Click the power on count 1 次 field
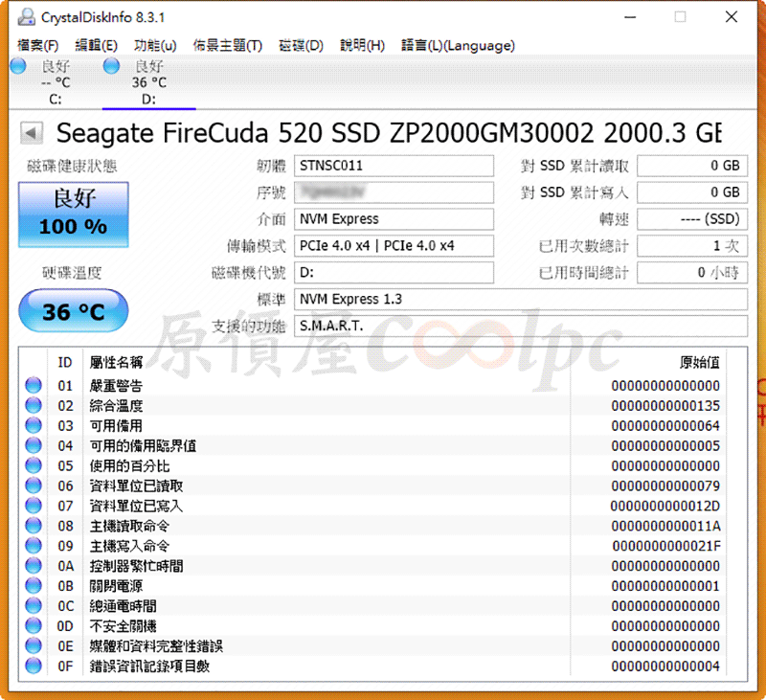The width and height of the screenshot is (766, 700). tap(692, 246)
